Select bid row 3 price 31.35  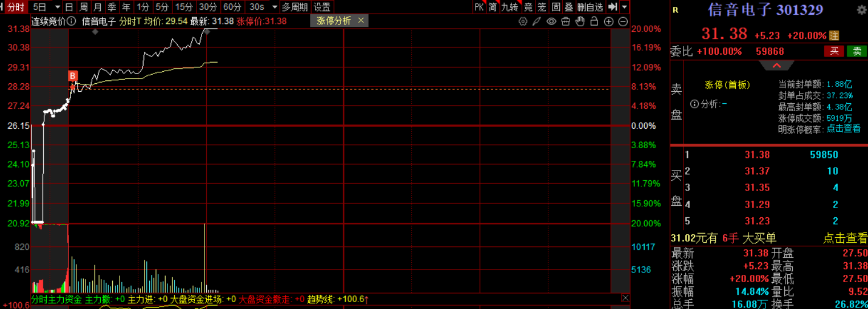tap(757, 188)
